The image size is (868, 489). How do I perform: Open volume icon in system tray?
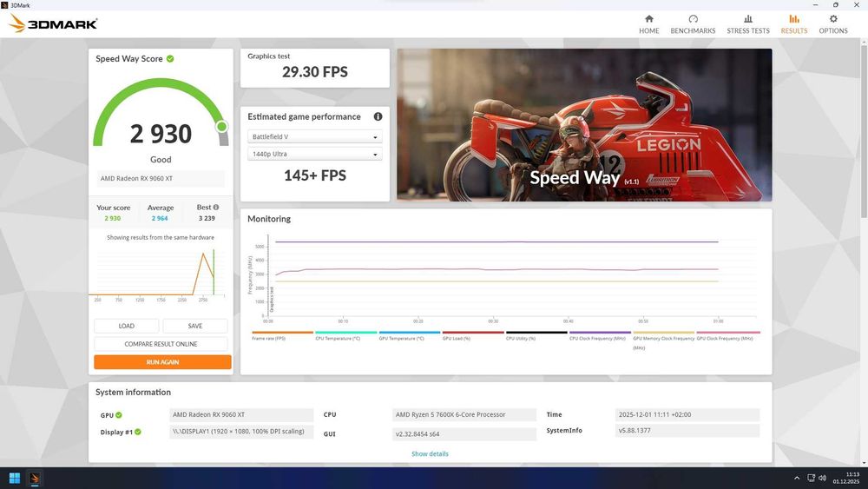[x=822, y=478]
